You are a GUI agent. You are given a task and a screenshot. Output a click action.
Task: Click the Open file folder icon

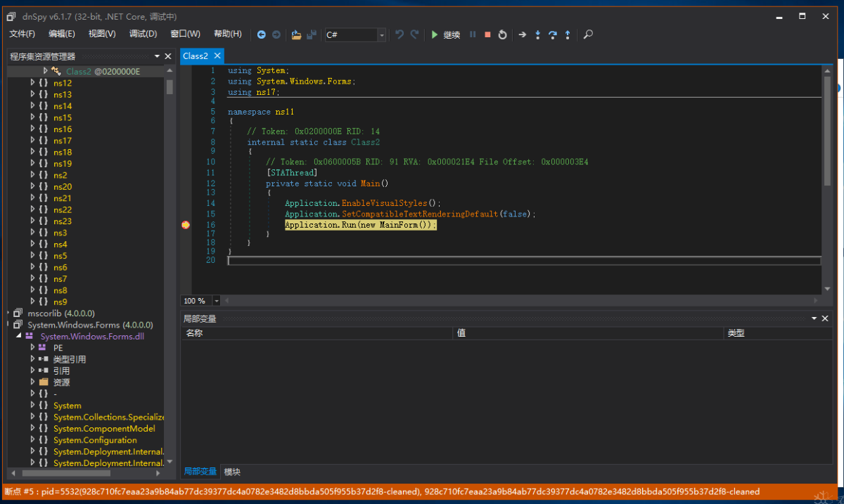coord(296,34)
